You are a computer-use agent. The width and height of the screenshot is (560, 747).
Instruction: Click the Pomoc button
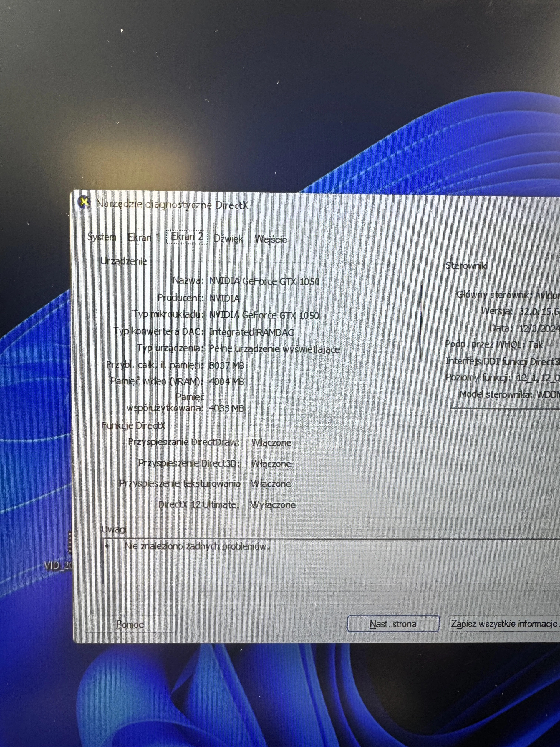[130, 624]
